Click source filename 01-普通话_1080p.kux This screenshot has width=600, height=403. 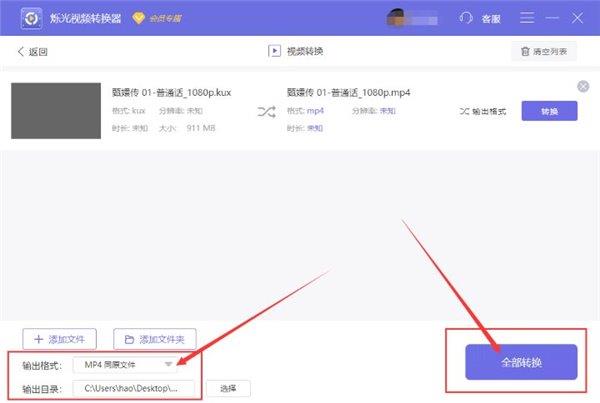(x=171, y=92)
